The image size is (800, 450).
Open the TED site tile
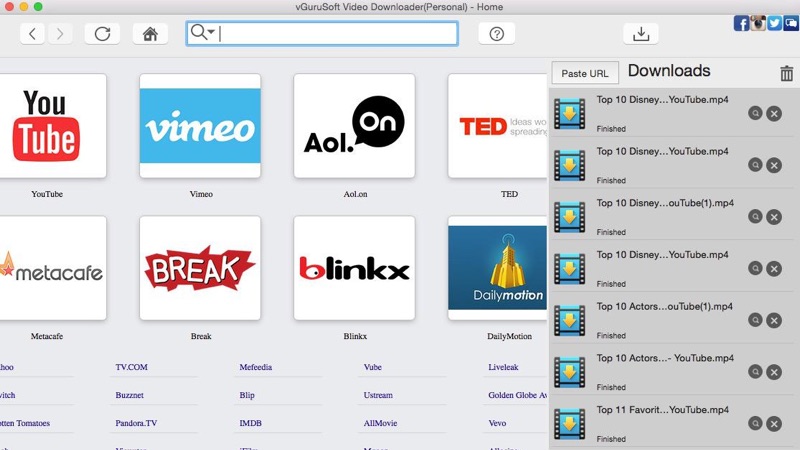[497, 126]
